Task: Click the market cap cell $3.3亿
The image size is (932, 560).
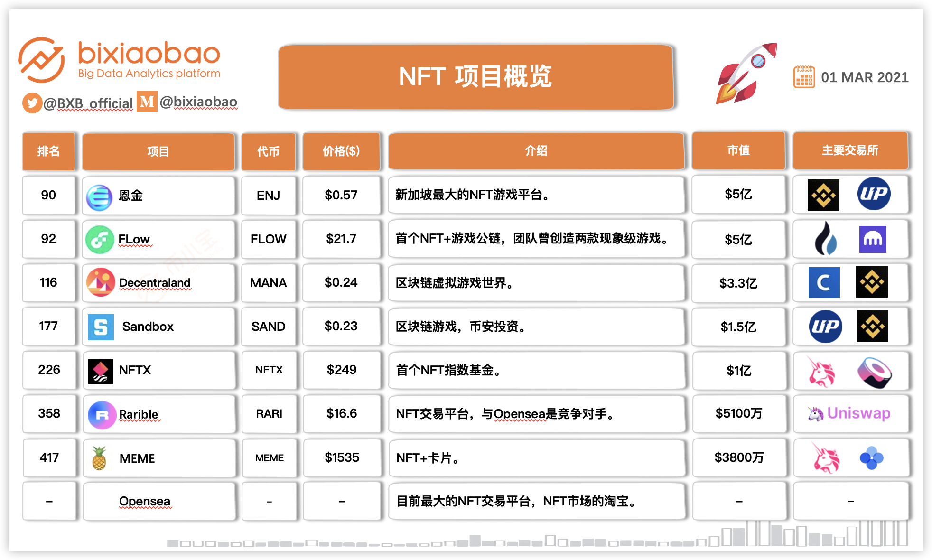Action: tap(738, 283)
